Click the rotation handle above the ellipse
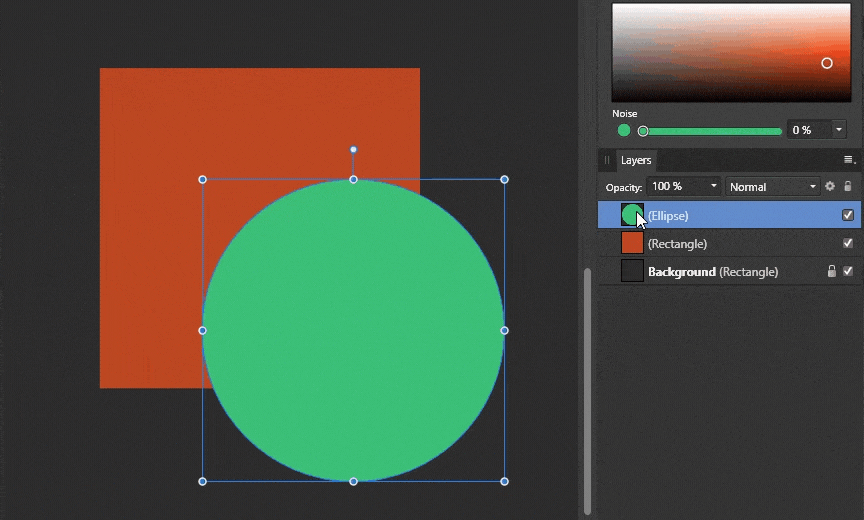This screenshot has height=520, width=864. point(354,149)
